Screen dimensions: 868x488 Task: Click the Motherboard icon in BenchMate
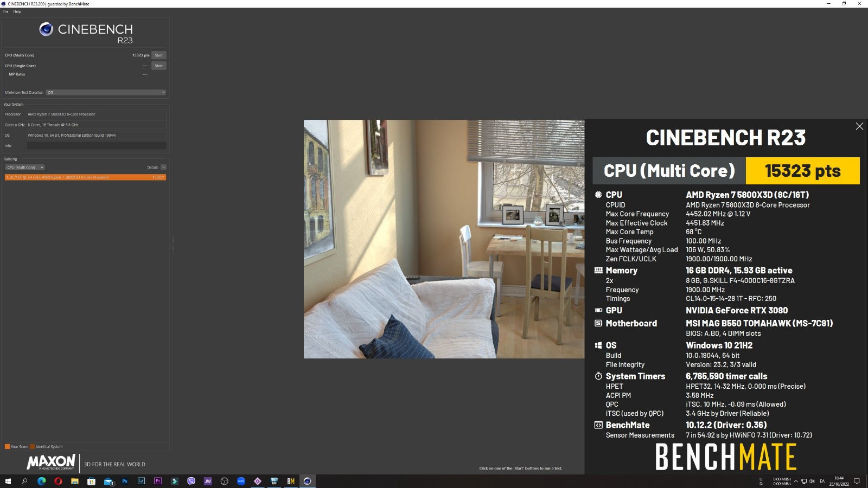(x=598, y=323)
